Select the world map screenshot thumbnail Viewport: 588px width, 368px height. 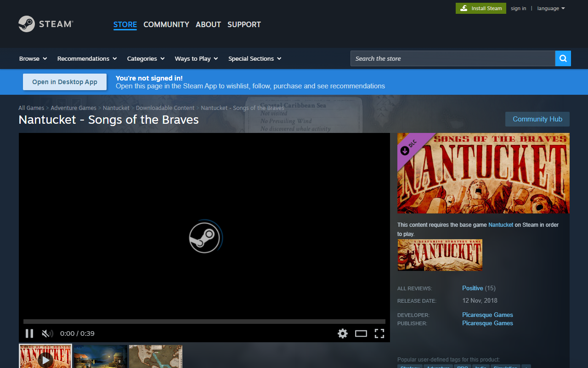click(156, 356)
